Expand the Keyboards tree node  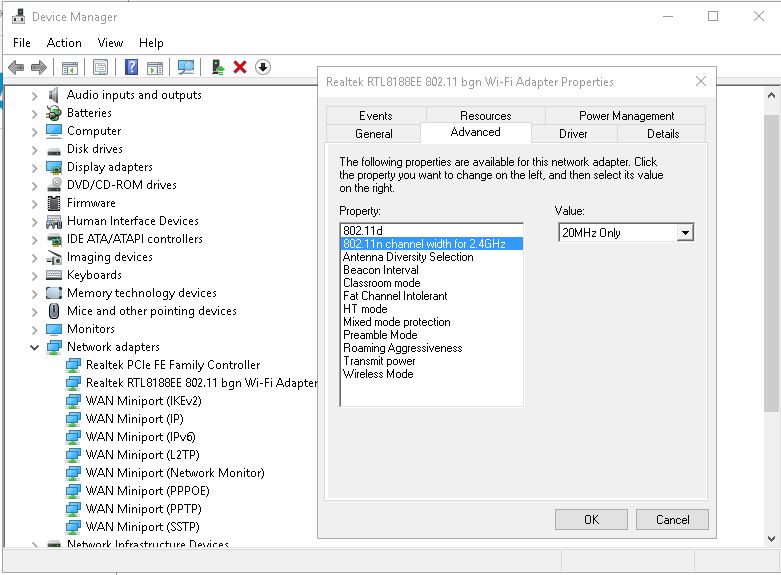tap(35, 275)
